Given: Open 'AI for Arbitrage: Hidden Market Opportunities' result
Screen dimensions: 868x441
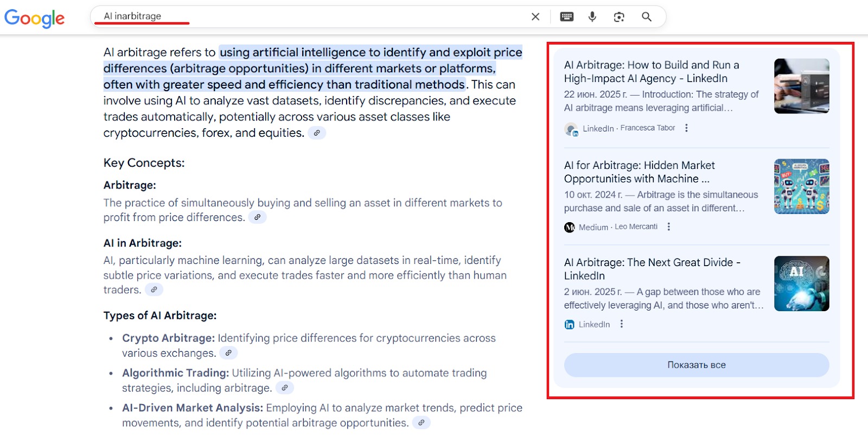Looking at the screenshot, I should coord(640,172).
